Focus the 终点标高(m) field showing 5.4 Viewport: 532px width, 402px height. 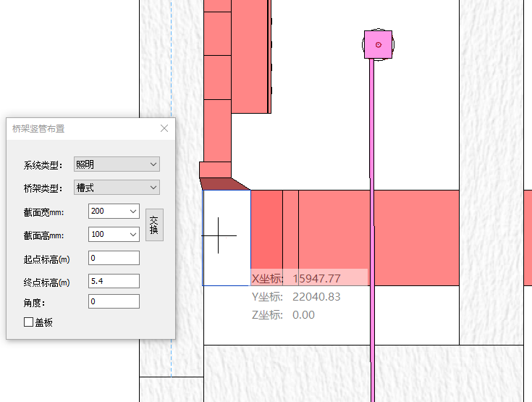click(114, 281)
